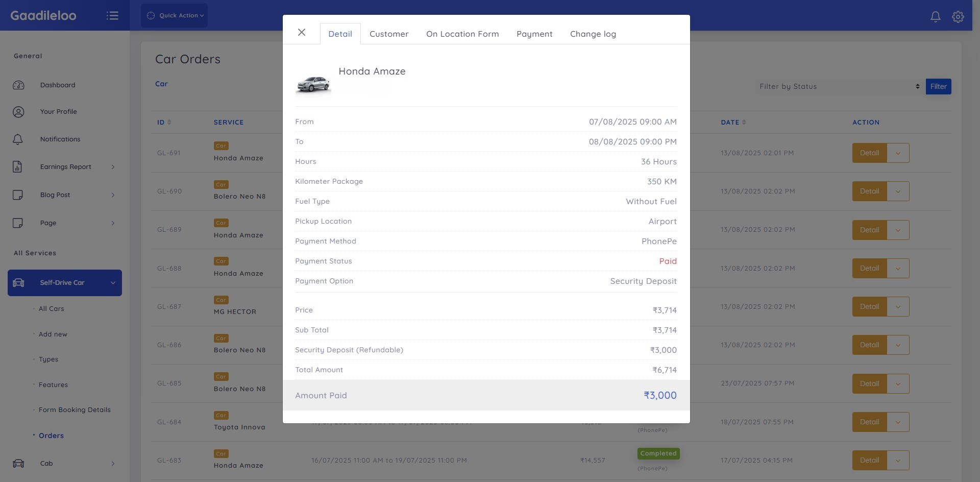Open the Orders page link
Image resolution: width=980 pixels, height=482 pixels.
click(x=51, y=436)
